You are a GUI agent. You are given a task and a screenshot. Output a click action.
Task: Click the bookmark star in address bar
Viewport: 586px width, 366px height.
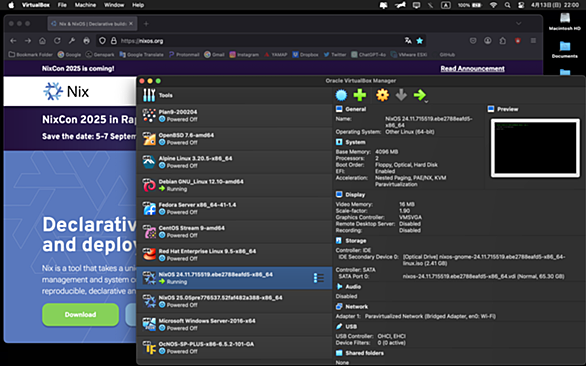pyautogui.click(x=420, y=41)
